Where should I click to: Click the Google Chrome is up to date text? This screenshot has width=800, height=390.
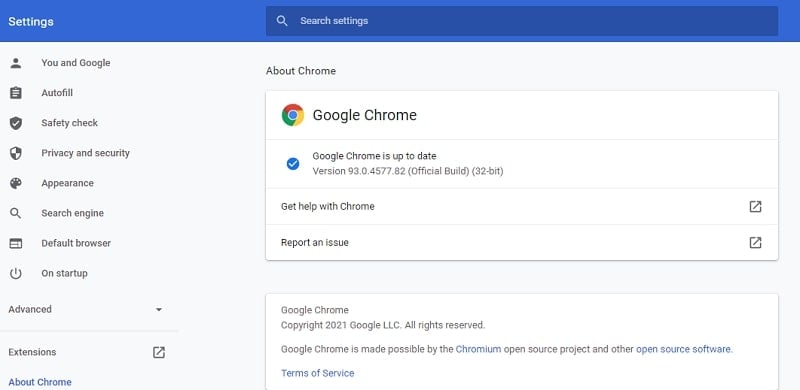click(x=374, y=156)
